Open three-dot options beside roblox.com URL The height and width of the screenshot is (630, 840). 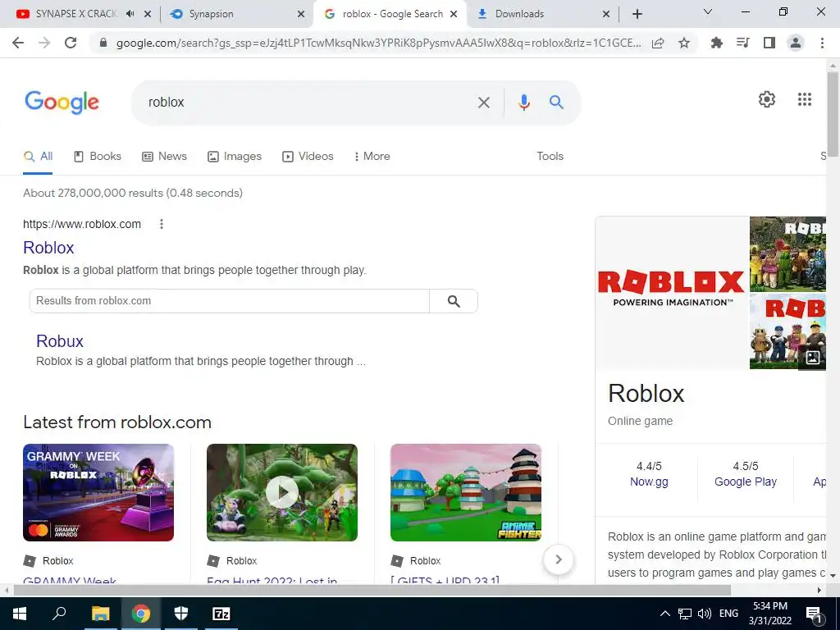tap(162, 224)
